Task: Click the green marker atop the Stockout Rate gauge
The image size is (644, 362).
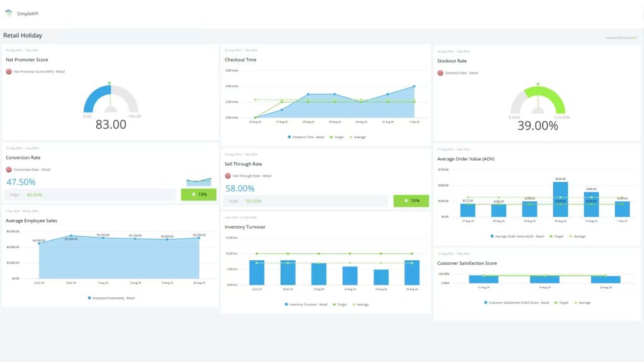Action: point(538,84)
